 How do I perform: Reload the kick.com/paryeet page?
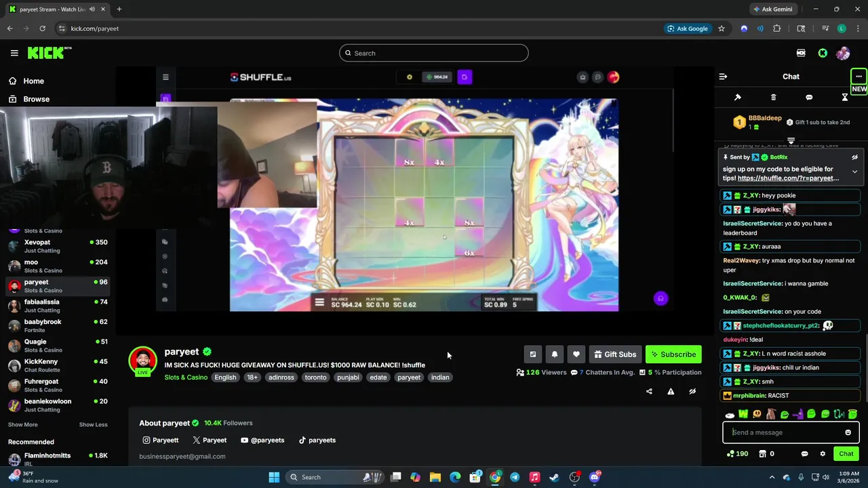(x=42, y=28)
